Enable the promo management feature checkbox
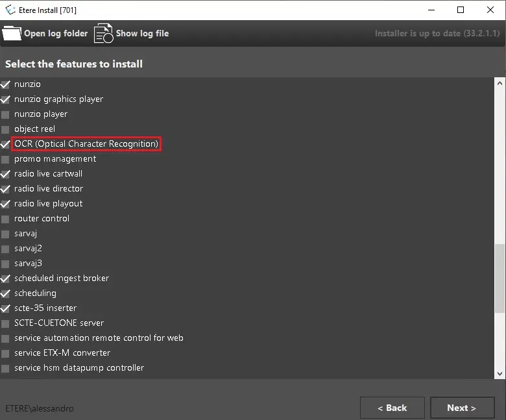Image resolution: width=506 pixels, height=420 pixels. click(6, 159)
